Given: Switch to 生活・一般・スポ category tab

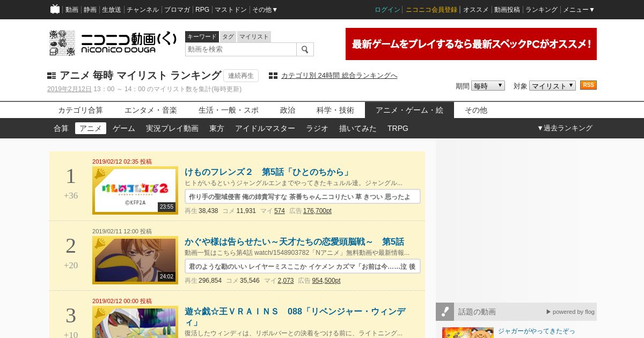Looking at the screenshot, I should 229,110.
